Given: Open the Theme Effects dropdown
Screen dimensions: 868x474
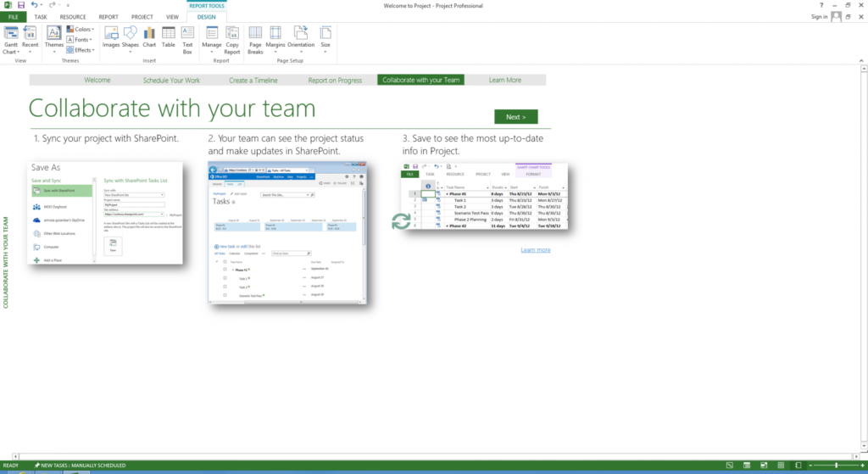Looking at the screenshot, I should coord(81,50).
